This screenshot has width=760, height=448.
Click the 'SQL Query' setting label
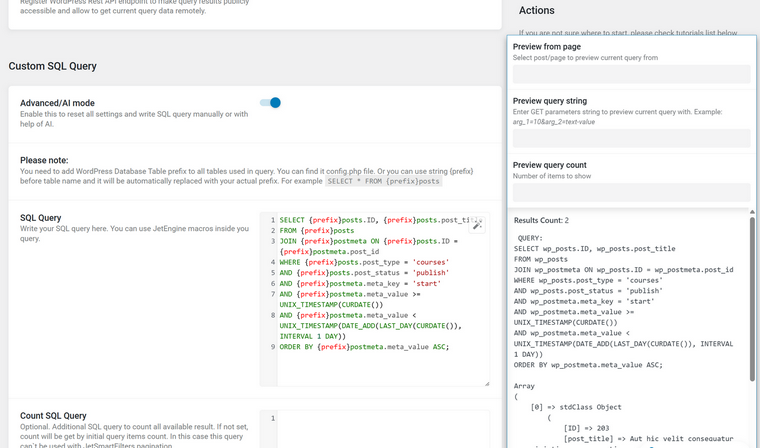pos(40,218)
